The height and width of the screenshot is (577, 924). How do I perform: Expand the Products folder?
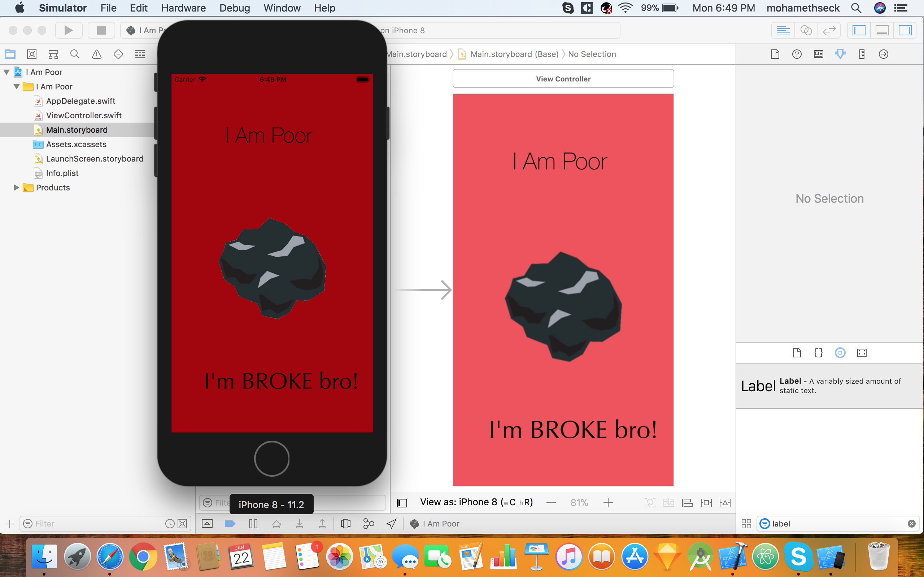pos(16,188)
